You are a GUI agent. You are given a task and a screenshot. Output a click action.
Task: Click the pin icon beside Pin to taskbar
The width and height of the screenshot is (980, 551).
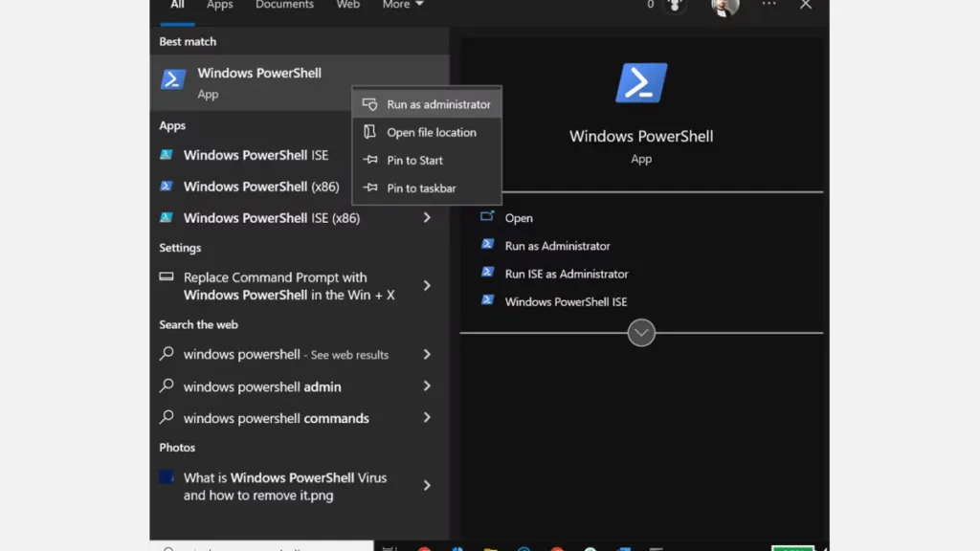point(370,187)
